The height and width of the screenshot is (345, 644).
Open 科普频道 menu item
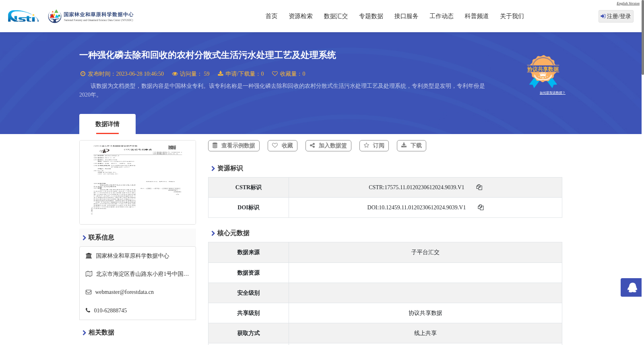tap(477, 16)
